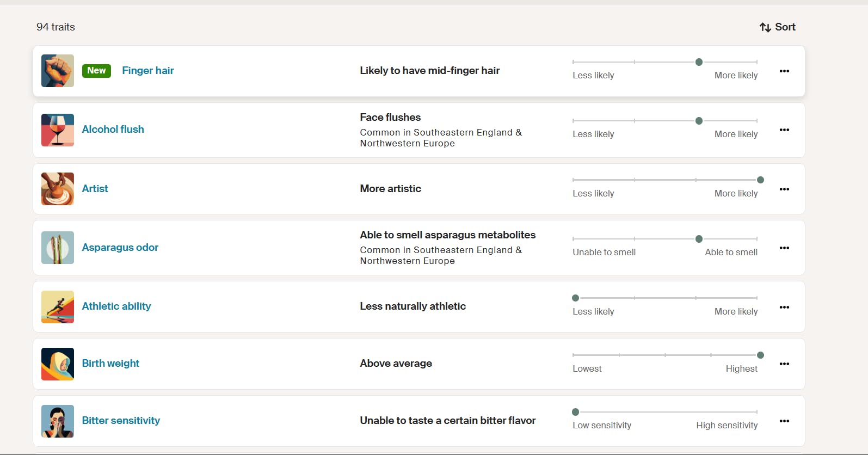Click the Birth weight icon

(58, 364)
